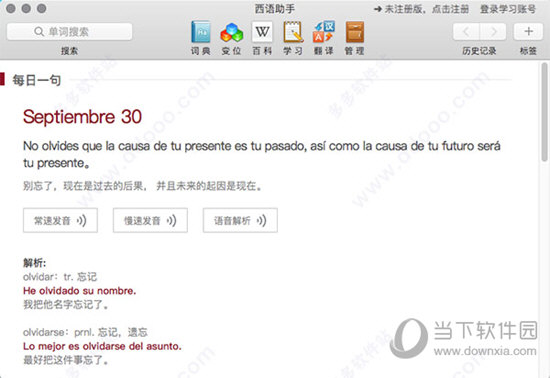Click 未注册版，点击注册 register link
550x378 pixels.
click(421, 9)
